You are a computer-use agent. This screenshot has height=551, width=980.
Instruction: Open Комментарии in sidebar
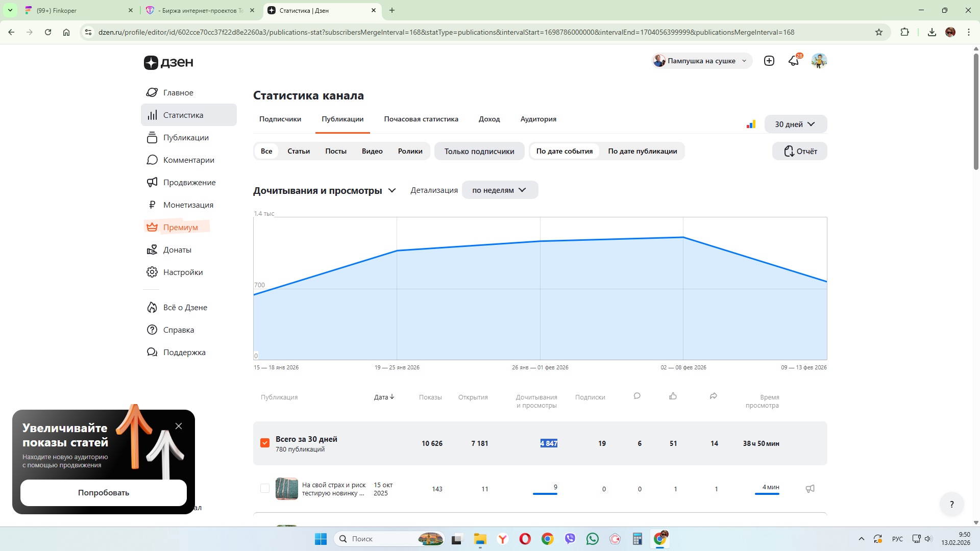point(188,160)
